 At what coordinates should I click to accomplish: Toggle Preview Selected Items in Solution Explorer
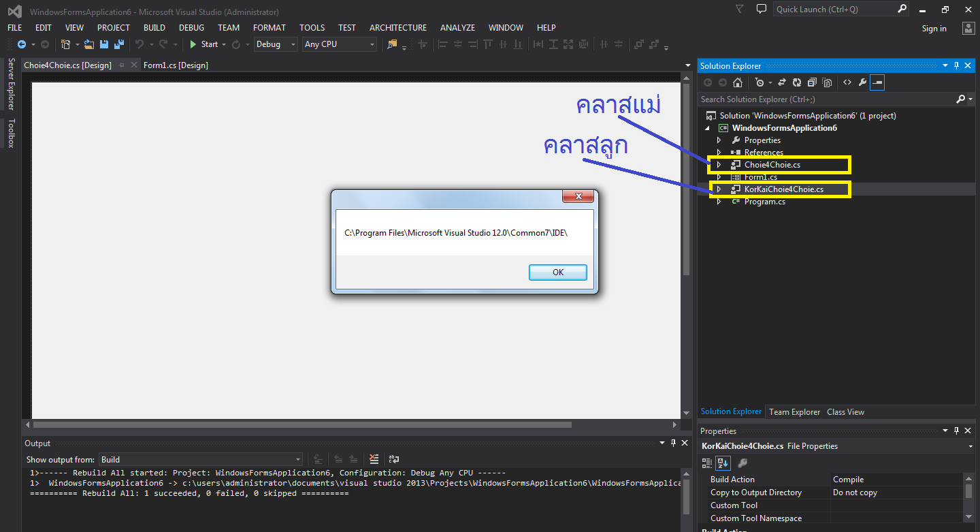pyautogui.click(x=877, y=82)
